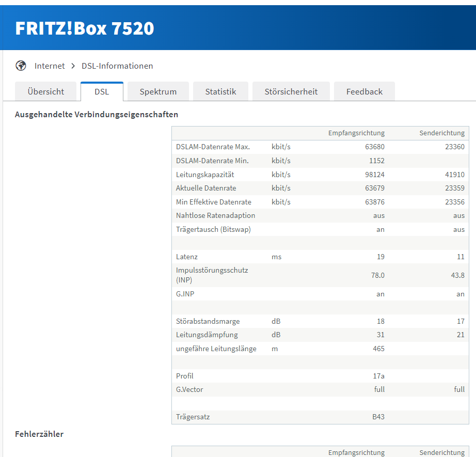The width and height of the screenshot is (476, 457).
Task: Click the value 23360
Action: 455,147
